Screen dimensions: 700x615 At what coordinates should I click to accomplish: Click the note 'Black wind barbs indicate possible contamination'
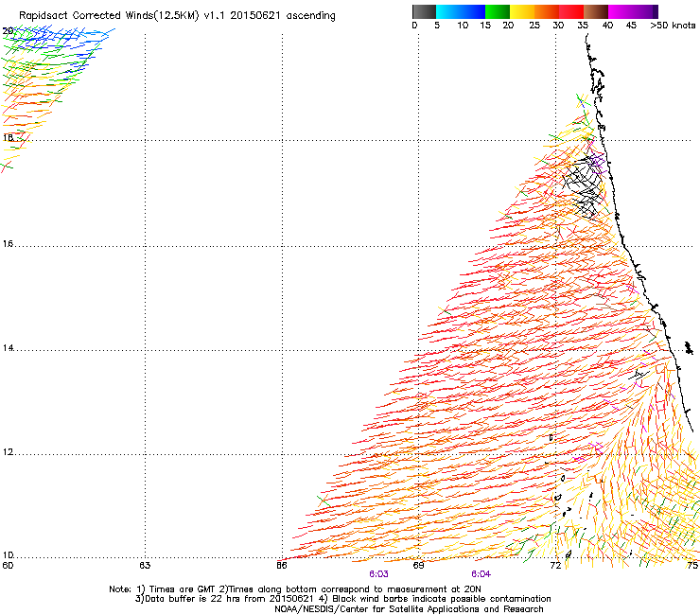click(442, 599)
